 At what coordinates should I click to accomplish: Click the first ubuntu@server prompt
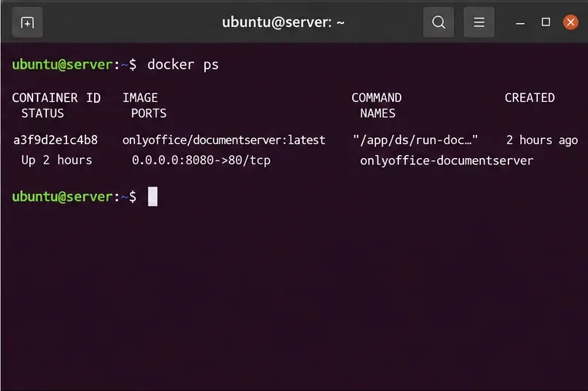click(x=74, y=65)
